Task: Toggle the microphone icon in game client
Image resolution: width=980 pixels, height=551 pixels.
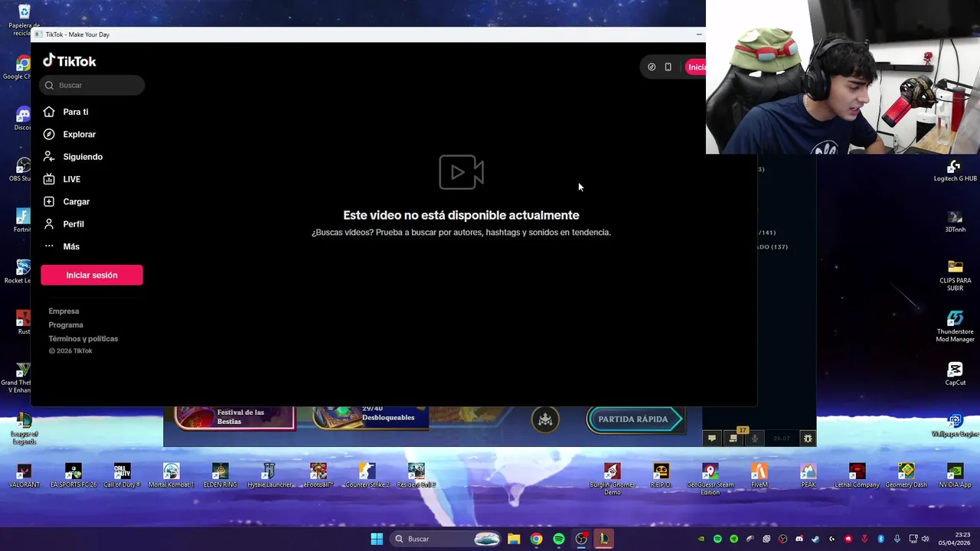Action: tap(755, 439)
